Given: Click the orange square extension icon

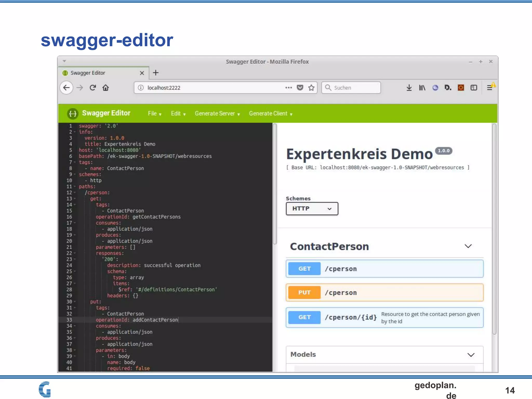Looking at the screenshot, I should [461, 88].
